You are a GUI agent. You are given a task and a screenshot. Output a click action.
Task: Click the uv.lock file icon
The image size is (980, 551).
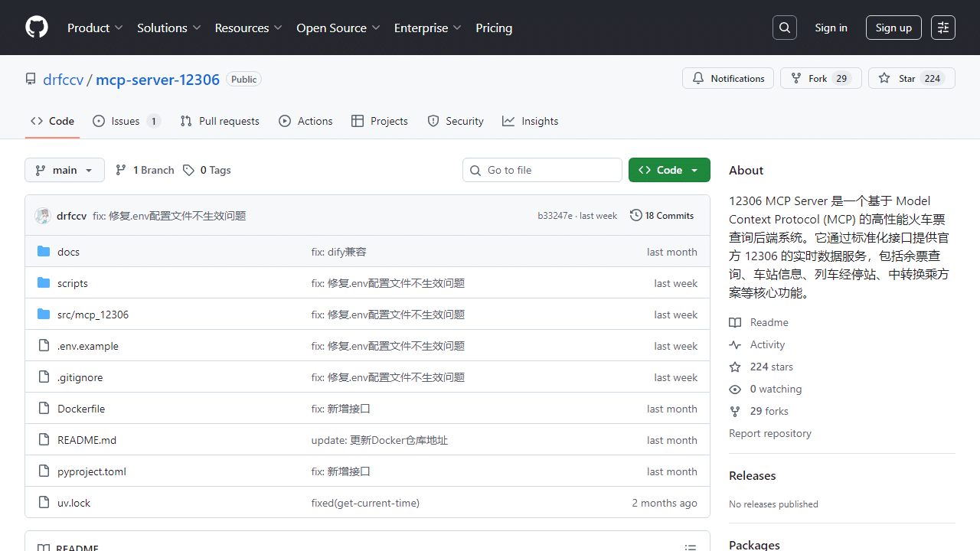point(44,503)
